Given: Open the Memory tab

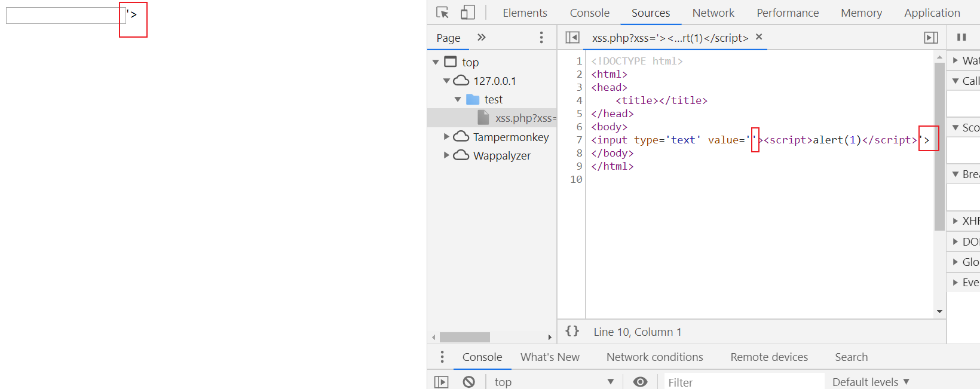Looking at the screenshot, I should [x=861, y=13].
